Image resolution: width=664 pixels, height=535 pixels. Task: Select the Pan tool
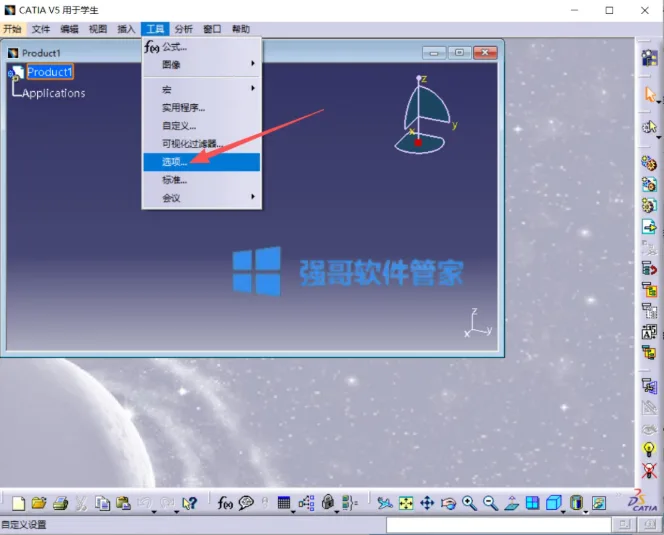coord(427,503)
